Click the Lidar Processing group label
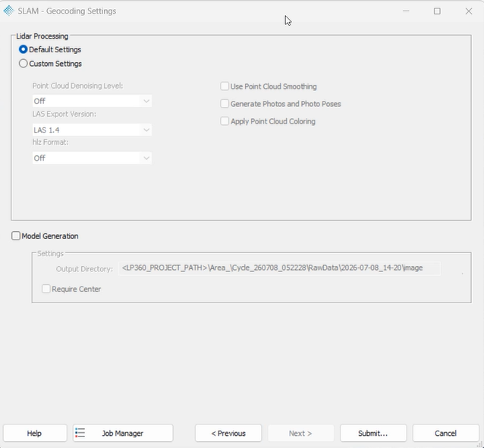The image size is (484, 448). click(x=42, y=36)
